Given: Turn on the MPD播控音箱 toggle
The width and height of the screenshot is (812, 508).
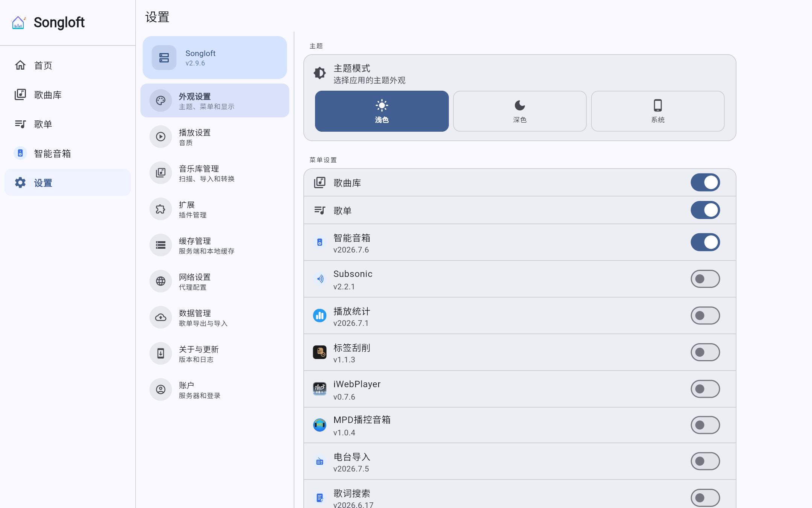Looking at the screenshot, I should (x=705, y=425).
